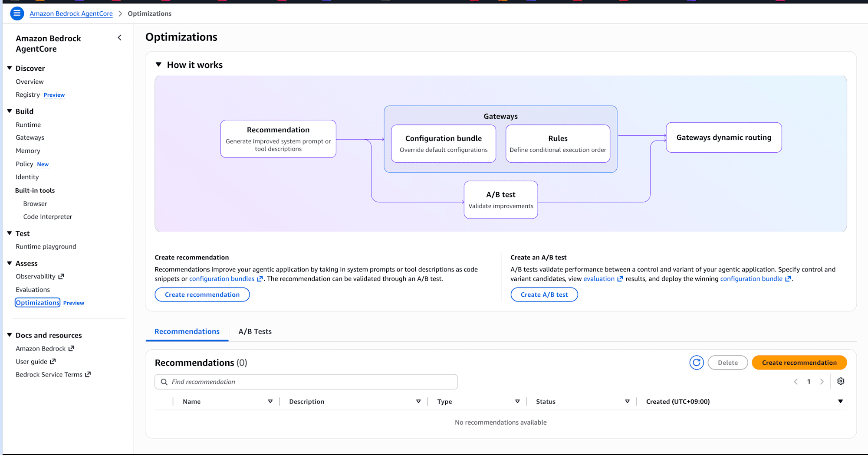
Task: Click the Gateways dynamic routing box
Action: [724, 137]
